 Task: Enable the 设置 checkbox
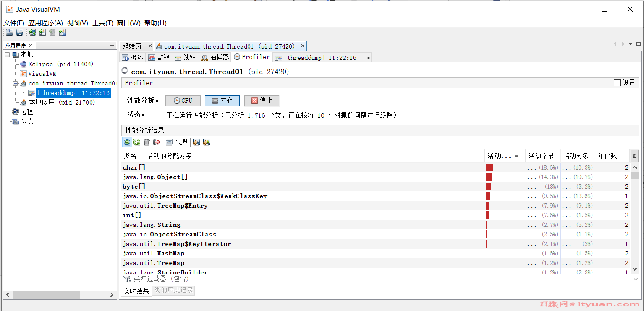[617, 83]
